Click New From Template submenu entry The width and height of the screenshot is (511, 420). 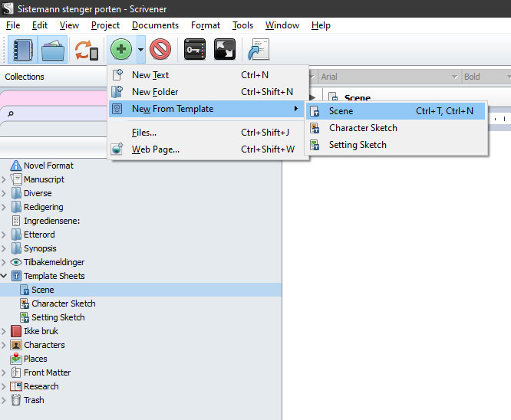point(206,109)
